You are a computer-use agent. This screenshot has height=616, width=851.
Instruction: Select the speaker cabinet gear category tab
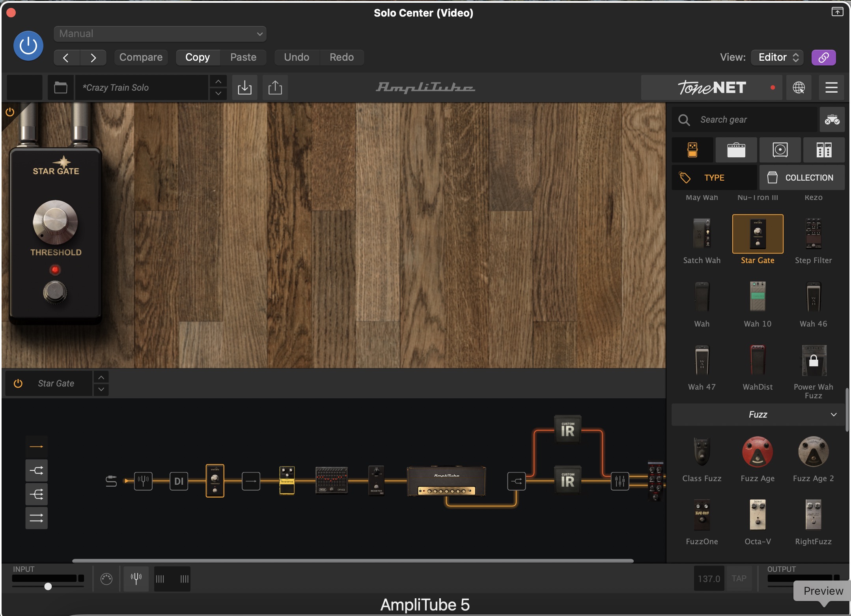coord(780,150)
